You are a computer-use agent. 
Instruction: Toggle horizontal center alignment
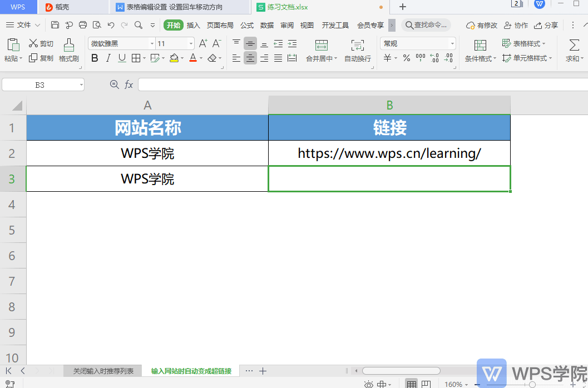(250, 58)
